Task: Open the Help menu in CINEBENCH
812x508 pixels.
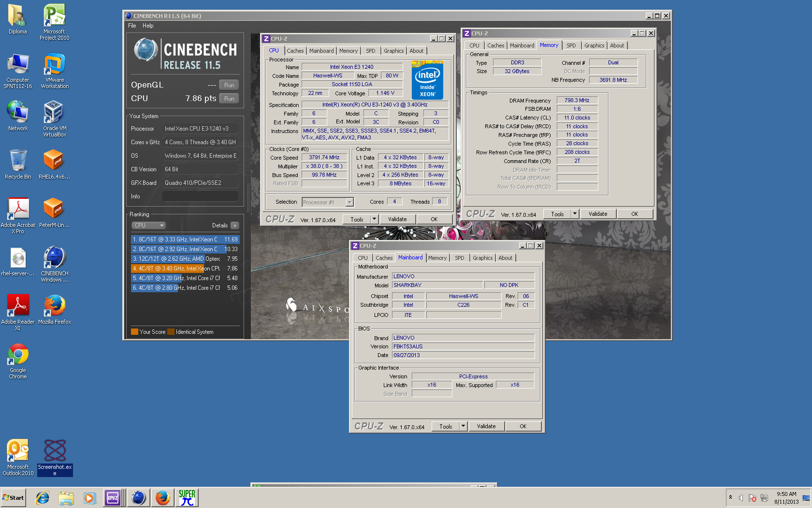Action: click(x=148, y=26)
